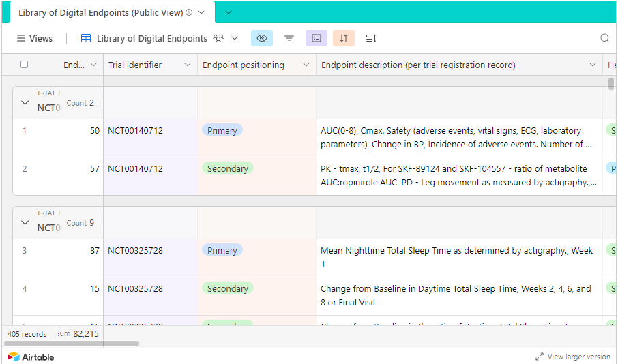Open Endpoint positioning column dropdown arrow
Screen dimensions: 618x364
click(306, 65)
